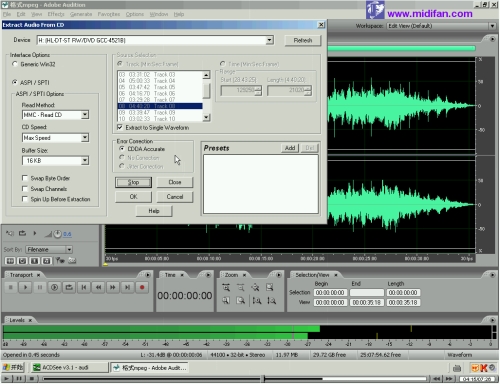The height and width of the screenshot is (384, 500).
Task: Open Transport panel options menu icon
Action: [148, 275]
